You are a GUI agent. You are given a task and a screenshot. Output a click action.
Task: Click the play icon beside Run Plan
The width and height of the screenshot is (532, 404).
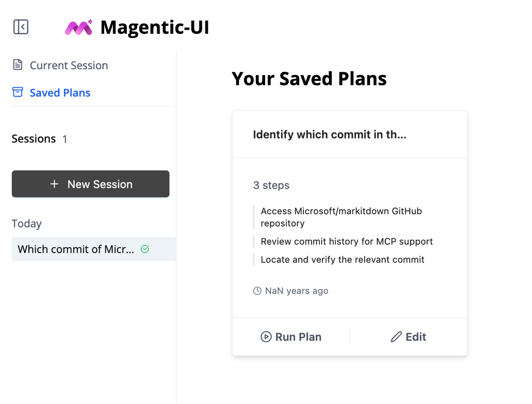click(x=266, y=337)
